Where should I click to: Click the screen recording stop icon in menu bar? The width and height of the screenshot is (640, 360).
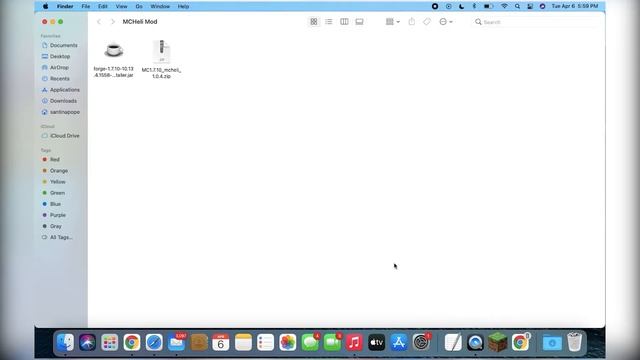435,6
